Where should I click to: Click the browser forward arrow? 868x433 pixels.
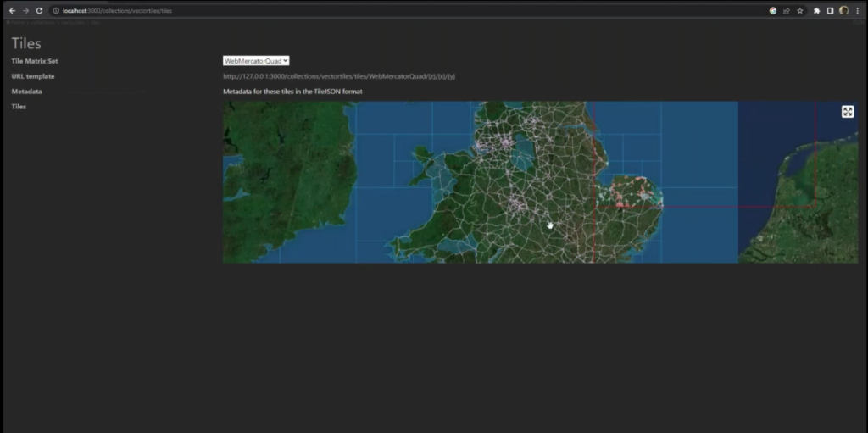[25, 10]
